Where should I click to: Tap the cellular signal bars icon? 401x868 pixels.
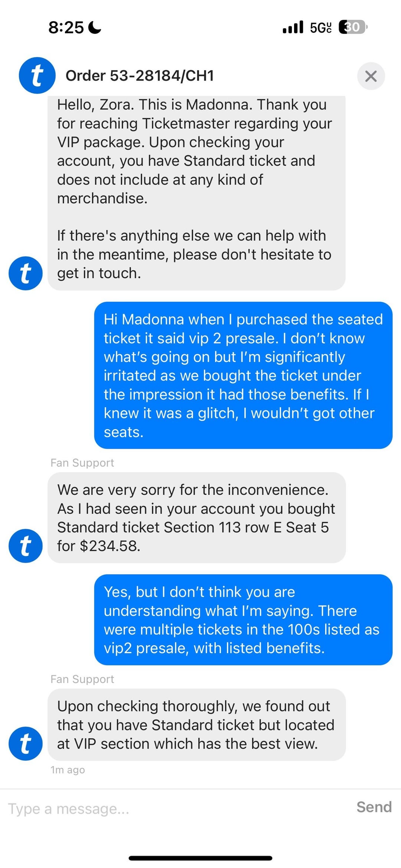pos(293,27)
